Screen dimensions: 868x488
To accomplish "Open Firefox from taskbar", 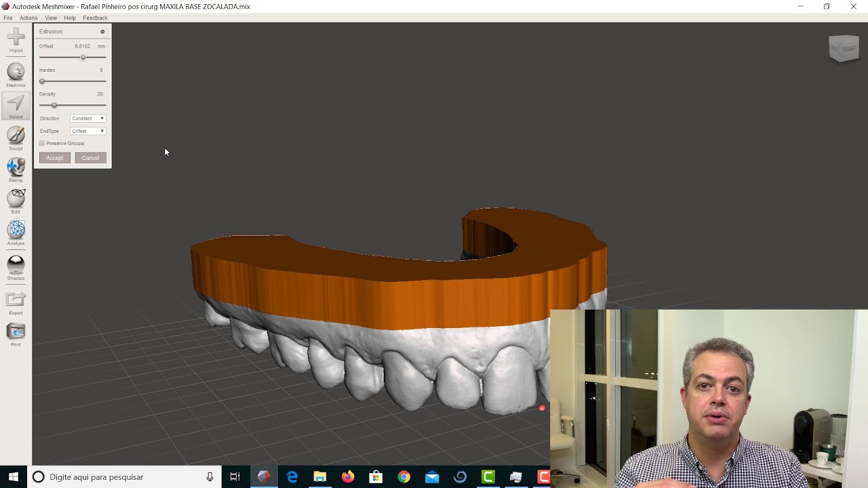I will (x=348, y=477).
